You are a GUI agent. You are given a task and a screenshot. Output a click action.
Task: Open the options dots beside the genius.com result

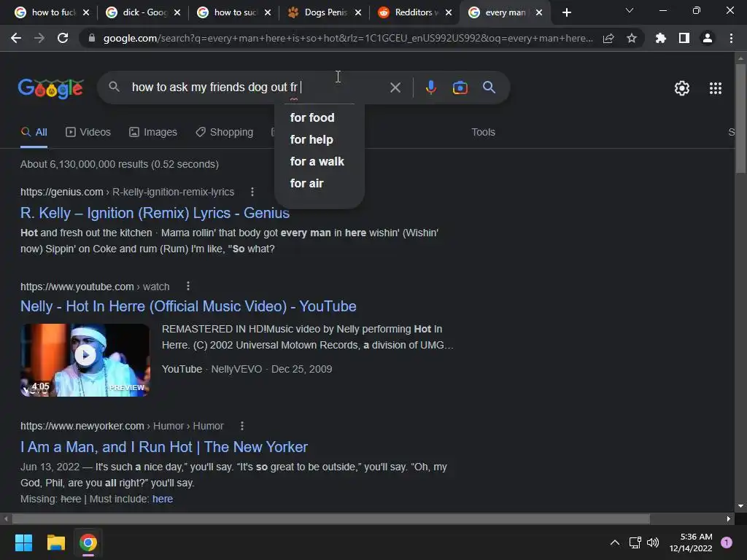pos(252,192)
